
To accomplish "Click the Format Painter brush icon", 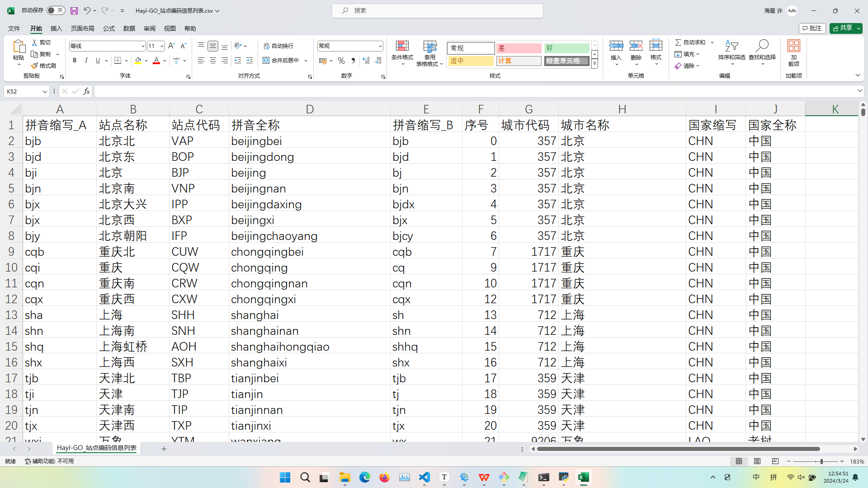I will (34, 66).
